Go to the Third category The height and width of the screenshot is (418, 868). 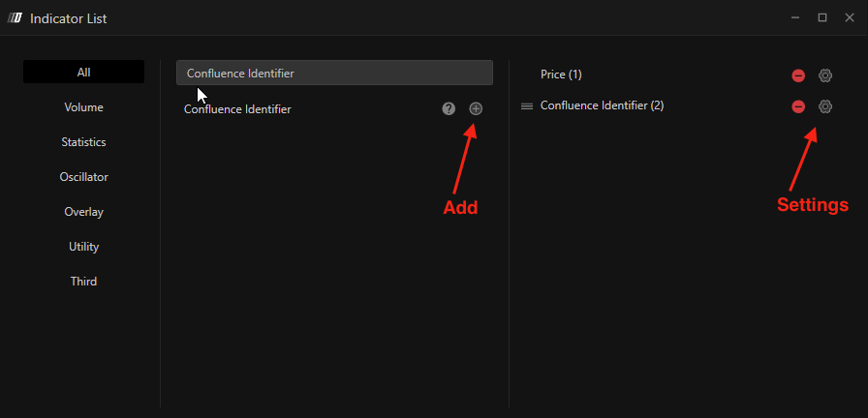pos(84,282)
